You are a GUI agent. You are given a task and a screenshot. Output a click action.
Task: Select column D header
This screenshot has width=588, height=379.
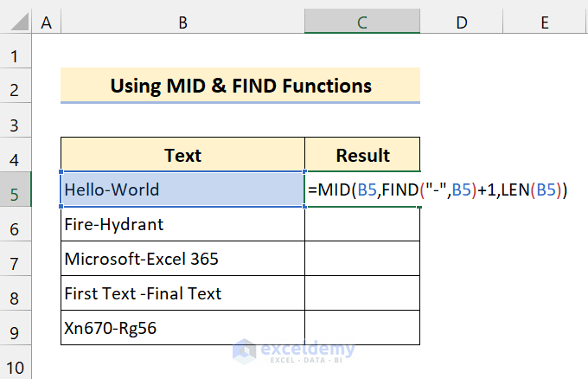pyautogui.click(x=461, y=21)
